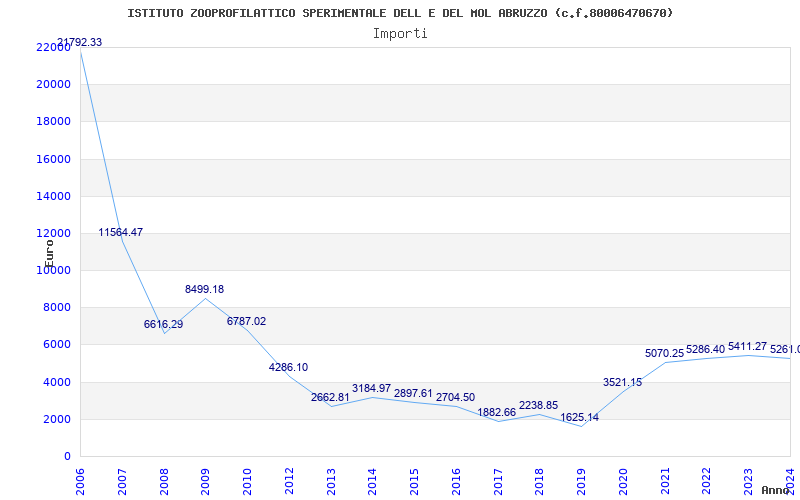Image resolution: width=800 pixels, height=500 pixels.
Task: Select the data label 5411.27
Action: (x=747, y=347)
